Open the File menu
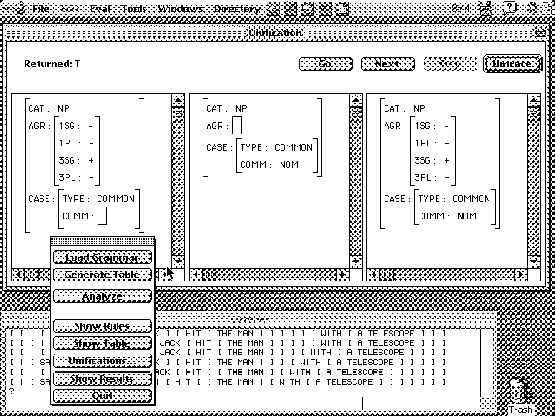Image resolution: width=555 pixels, height=416 pixels. [41, 8]
